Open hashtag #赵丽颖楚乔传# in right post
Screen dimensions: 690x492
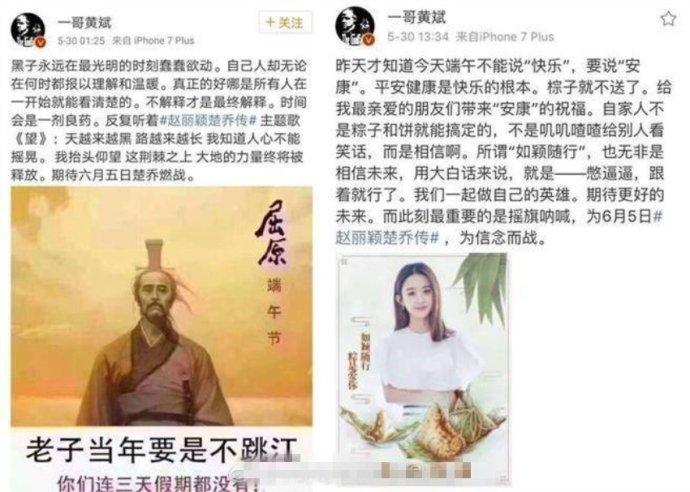click(x=499, y=227)
